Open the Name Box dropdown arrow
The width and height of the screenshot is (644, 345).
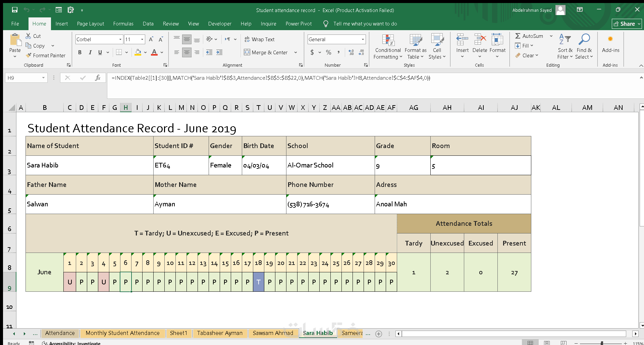[x=43, y=78]
